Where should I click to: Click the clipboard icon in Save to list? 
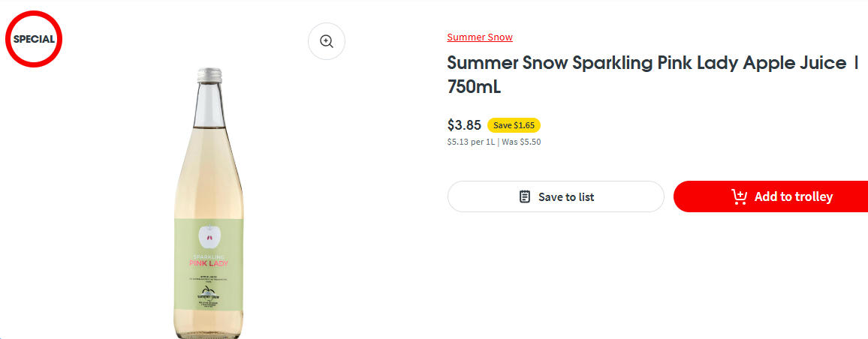[526, 196]
